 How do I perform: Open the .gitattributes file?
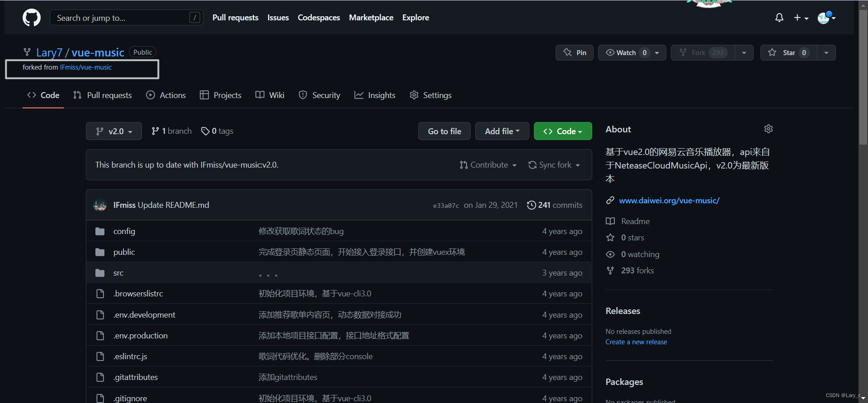click(x=136, y=377)
